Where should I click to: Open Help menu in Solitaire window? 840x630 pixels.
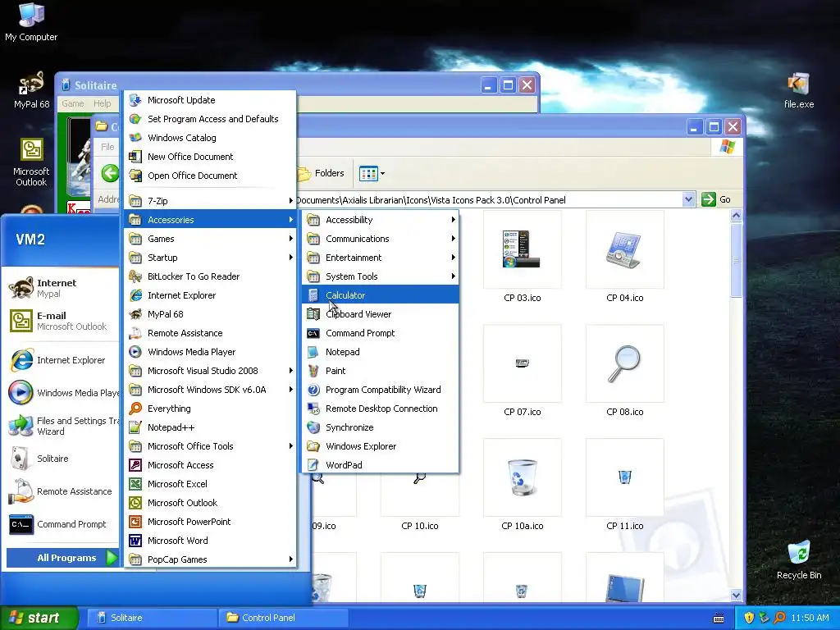tap(103, 103)
